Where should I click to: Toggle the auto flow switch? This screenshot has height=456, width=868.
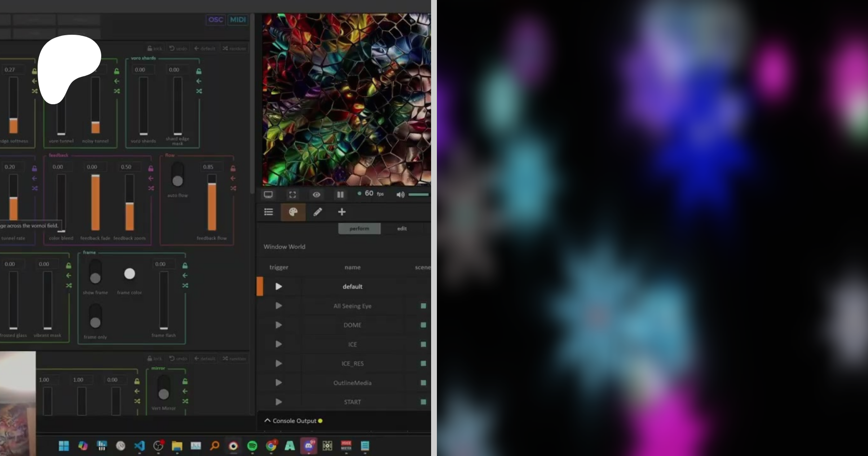pos(177,175)
